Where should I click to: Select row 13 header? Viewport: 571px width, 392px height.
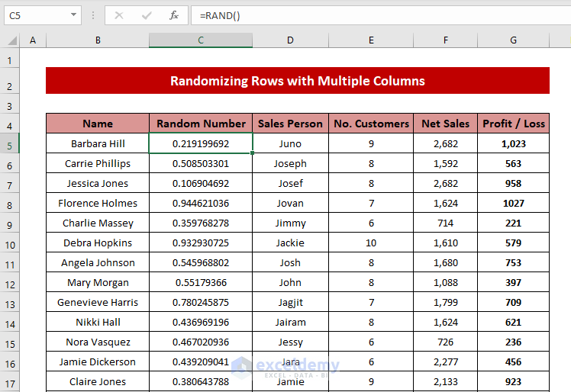[9, 302]
